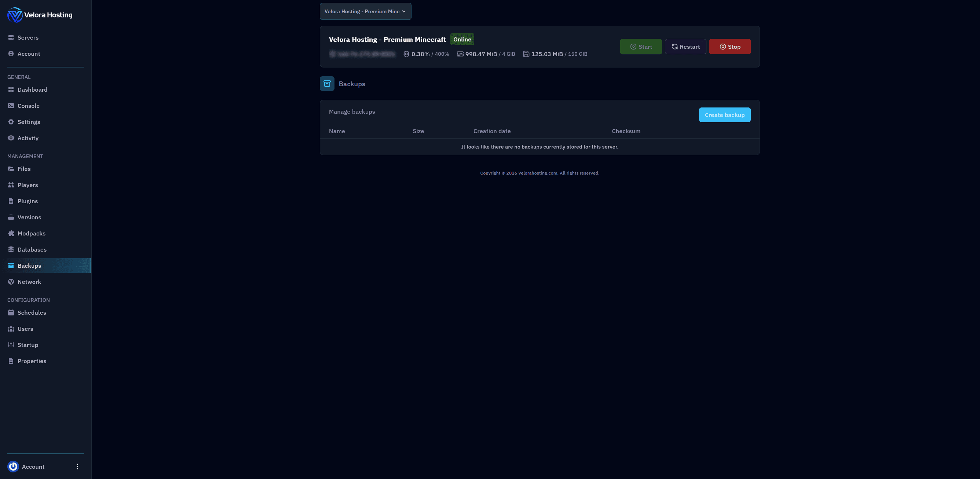Click the account avatar power icon
980x479 pixels.
13,467
